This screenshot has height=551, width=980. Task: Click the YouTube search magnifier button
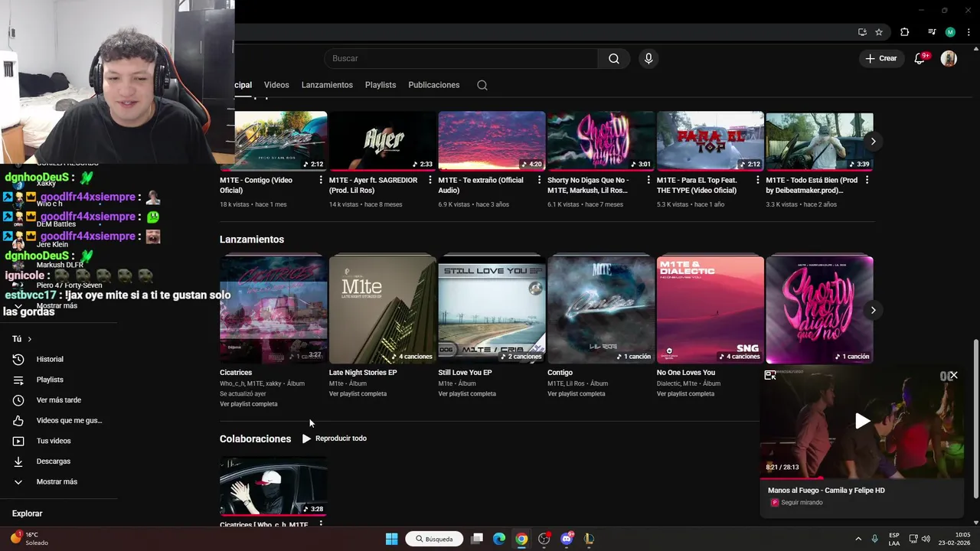point(614,59)
